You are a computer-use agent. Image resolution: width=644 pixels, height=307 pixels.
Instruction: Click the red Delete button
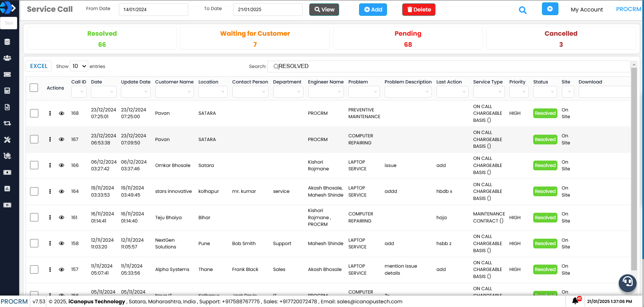click(418, 10)
